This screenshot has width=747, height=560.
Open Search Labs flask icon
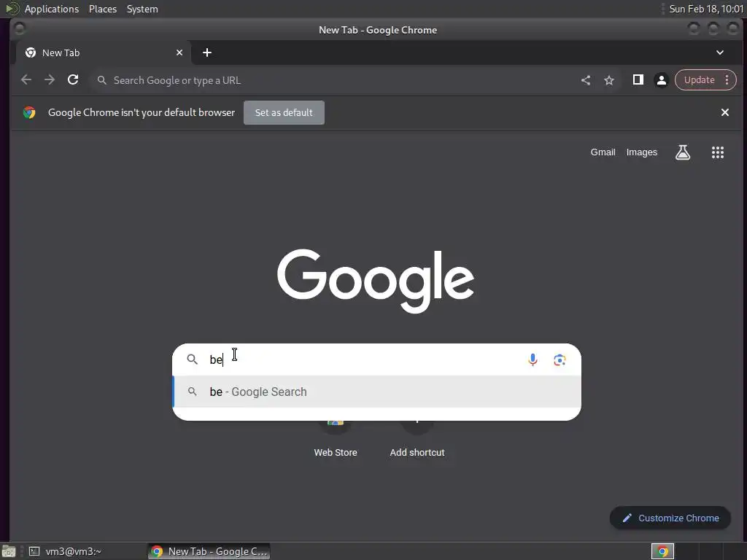pyautogui.click(x=683, y=152)
